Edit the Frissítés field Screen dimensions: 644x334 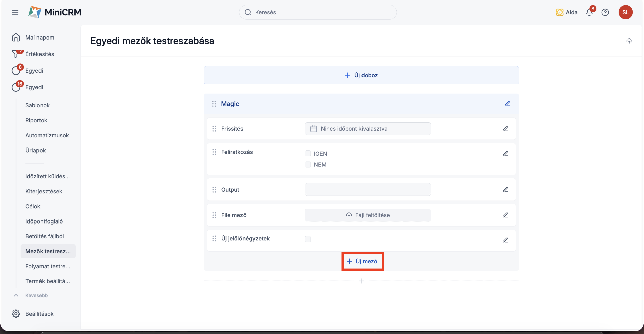(x=505, y=129)
